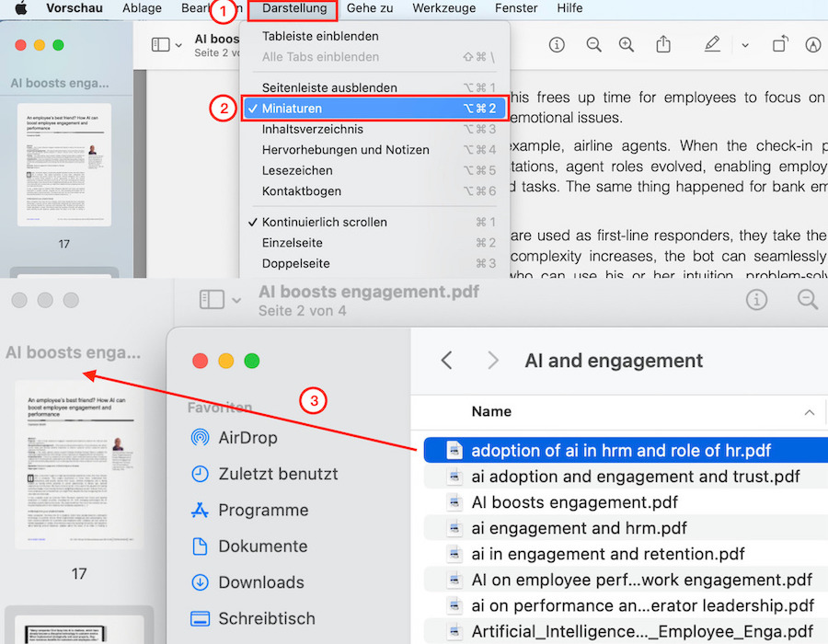Click the info icon in the lower Preview window
This screenshot has width=828, height=644.
pyautogui.click(x=756, y=299)
